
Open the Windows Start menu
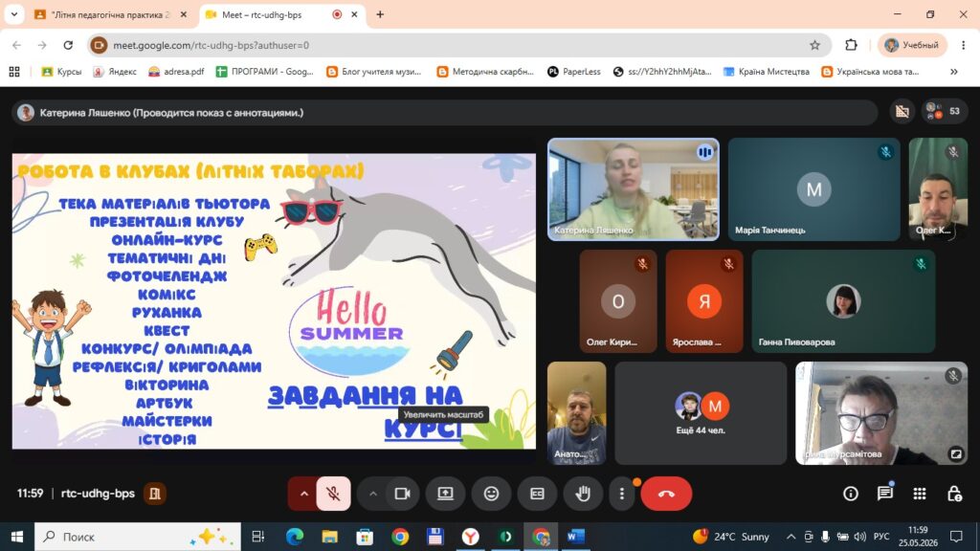(17, 537)
